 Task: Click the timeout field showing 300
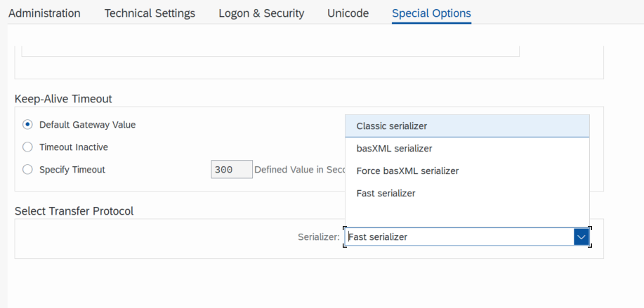pyautogui.click(x=231, y=170)
